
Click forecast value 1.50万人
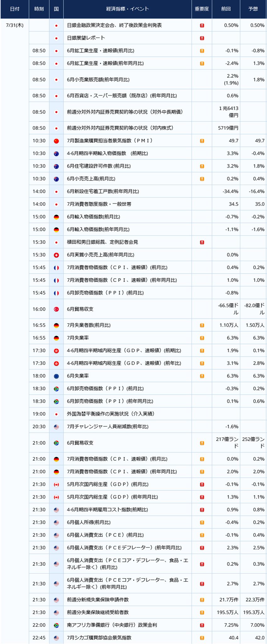tap(255, 325)
